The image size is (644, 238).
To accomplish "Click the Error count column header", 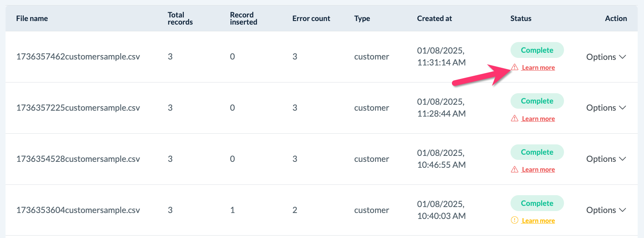I will pyautogui.click(x=311, y=19).
